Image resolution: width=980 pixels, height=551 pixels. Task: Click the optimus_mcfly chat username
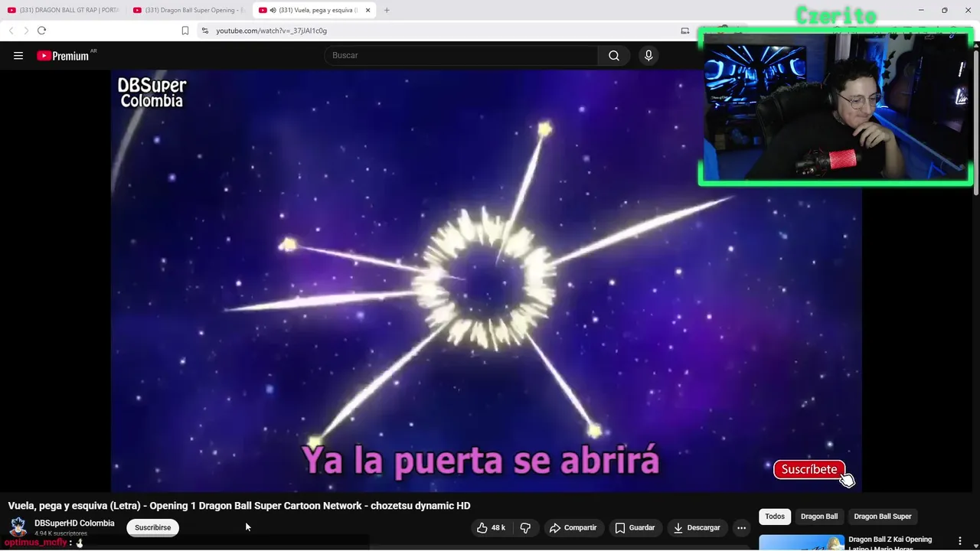(36, 543)
